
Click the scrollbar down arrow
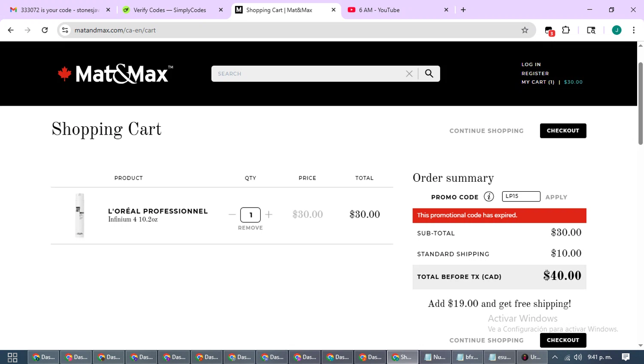641,346
